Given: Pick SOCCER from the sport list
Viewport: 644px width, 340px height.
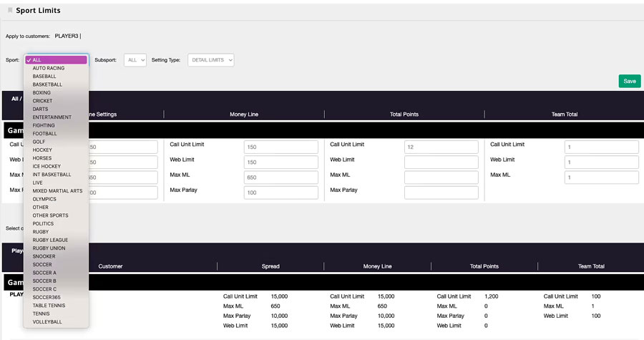Looking at the screenshot, I should pos(42,265).
